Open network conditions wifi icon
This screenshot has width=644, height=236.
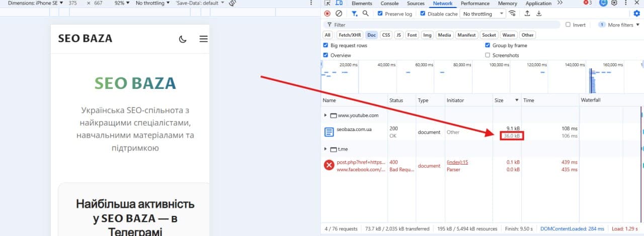coord(512,14)
